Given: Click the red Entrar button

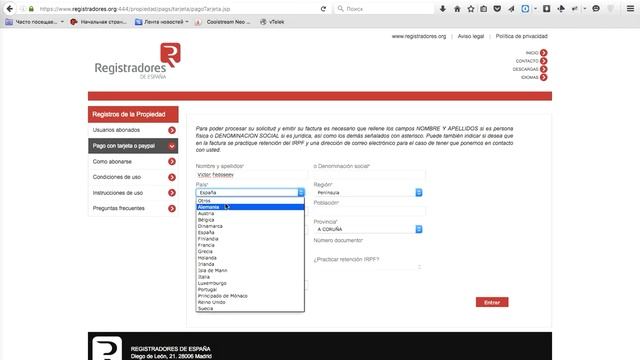Looking at the screenshot, I should (492, 302).
